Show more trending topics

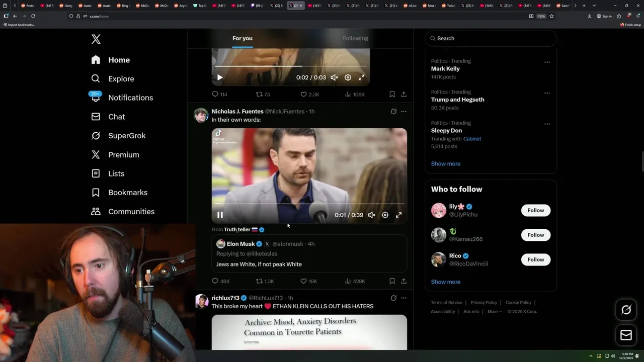pyautogui.click(x=446, y=163)
